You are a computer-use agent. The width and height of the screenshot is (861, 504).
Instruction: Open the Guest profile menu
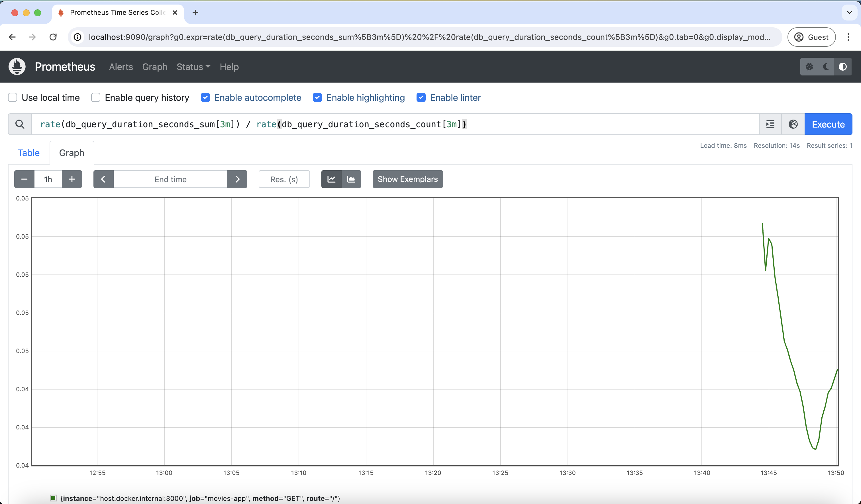pyautogui.click(x=811, y=37)
